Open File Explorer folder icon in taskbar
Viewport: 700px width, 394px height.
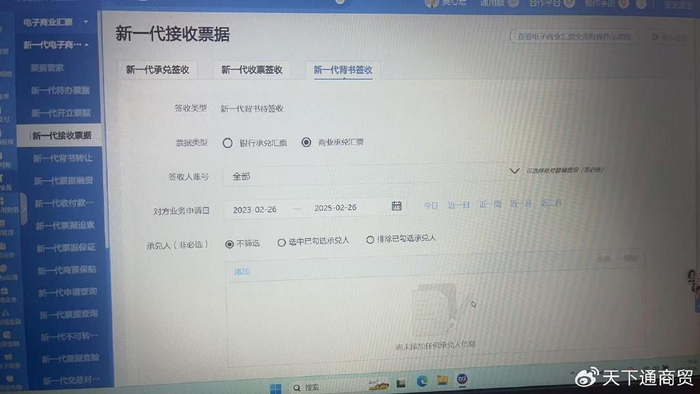pos(442,380)
